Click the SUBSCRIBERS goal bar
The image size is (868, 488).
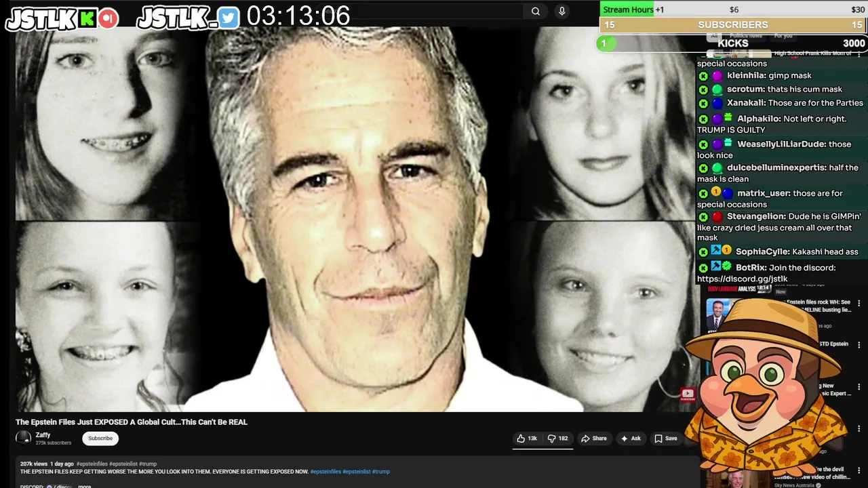tap(733, 25)
